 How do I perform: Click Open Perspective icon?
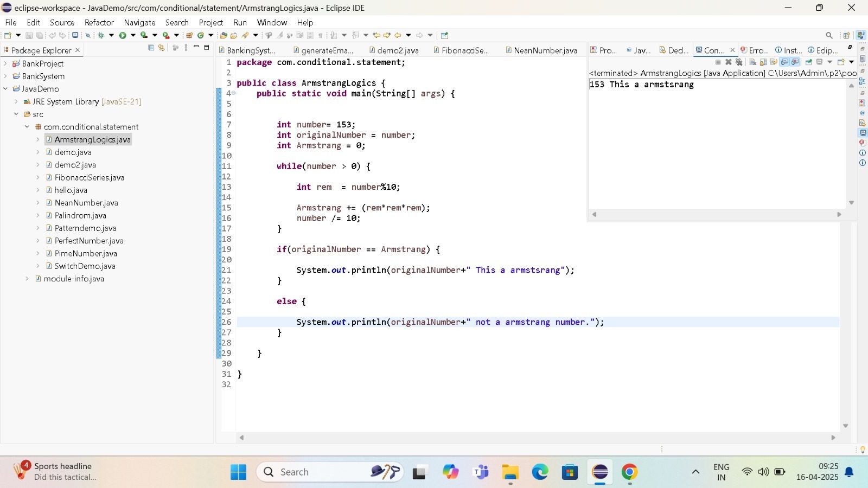pos(846,35)
